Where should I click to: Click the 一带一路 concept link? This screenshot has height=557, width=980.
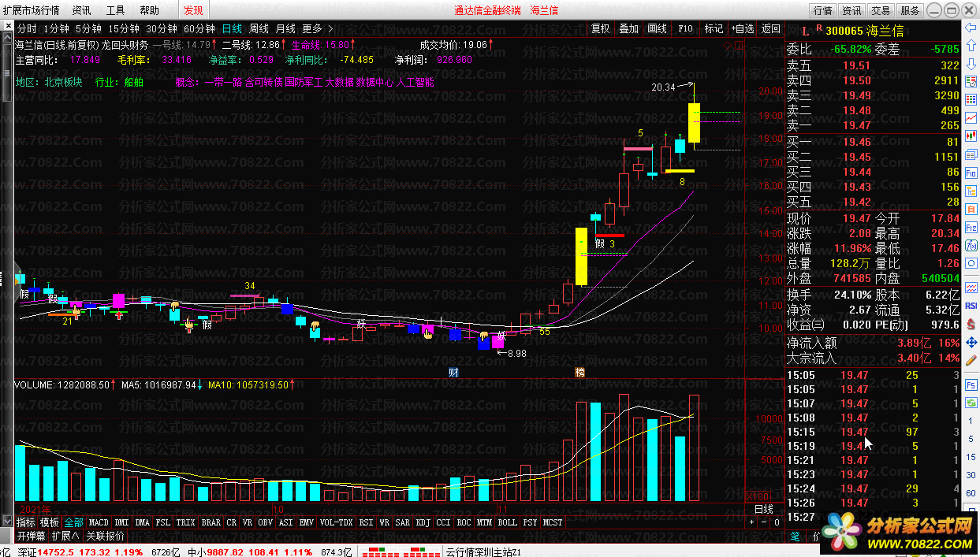[x=224, y=82]
